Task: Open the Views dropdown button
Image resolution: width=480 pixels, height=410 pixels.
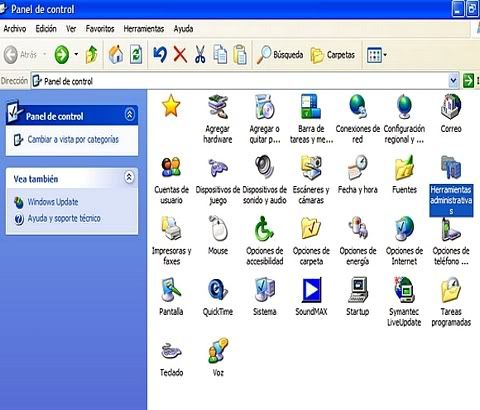Action: pyautogui.click(x=377, y=54)
